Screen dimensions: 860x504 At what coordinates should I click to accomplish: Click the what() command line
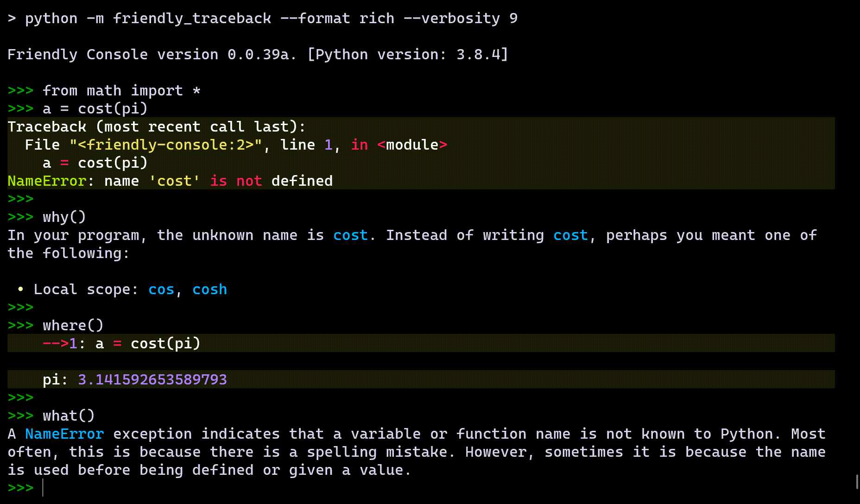pos(68,416)
